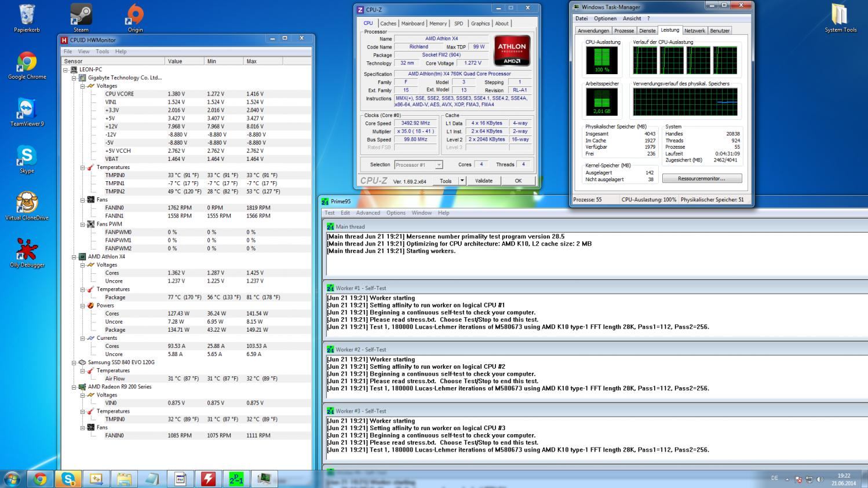Switch to the Memory tab in CPU-Z
Viewport: 868px width, 488px height.
point(438,24)
